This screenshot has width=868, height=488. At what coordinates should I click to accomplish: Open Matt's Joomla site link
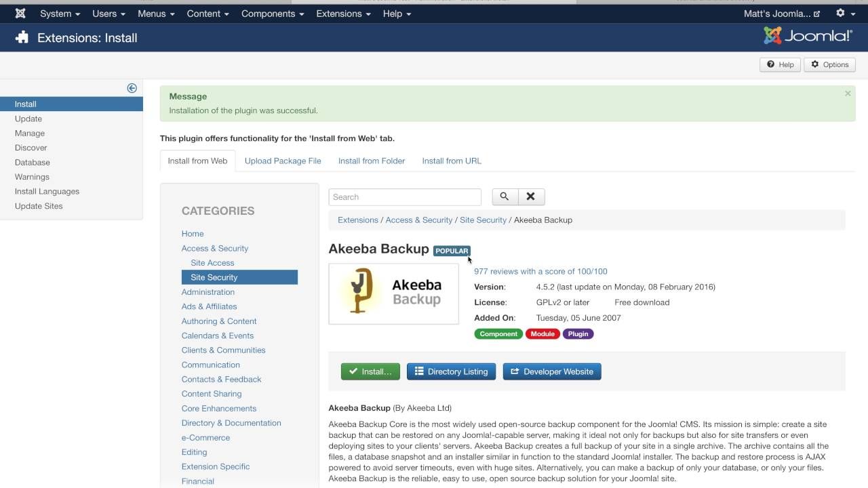(x=782, y=14)
